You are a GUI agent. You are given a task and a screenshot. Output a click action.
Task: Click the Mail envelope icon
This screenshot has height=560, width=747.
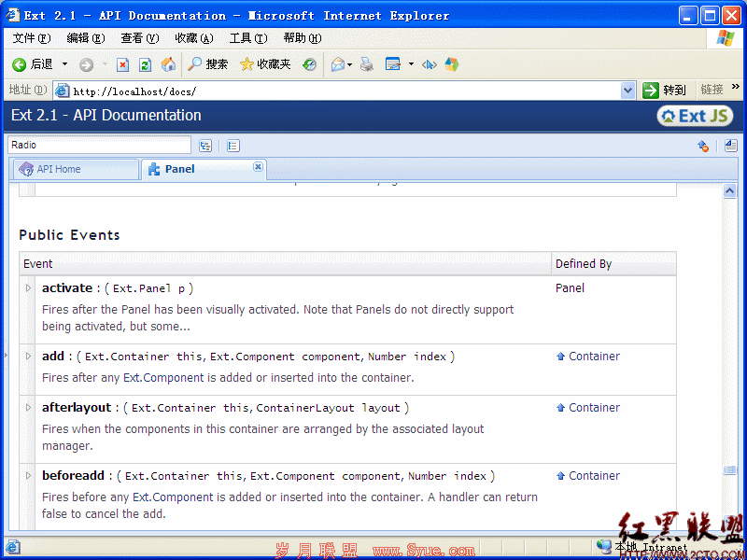pos(338,64)
